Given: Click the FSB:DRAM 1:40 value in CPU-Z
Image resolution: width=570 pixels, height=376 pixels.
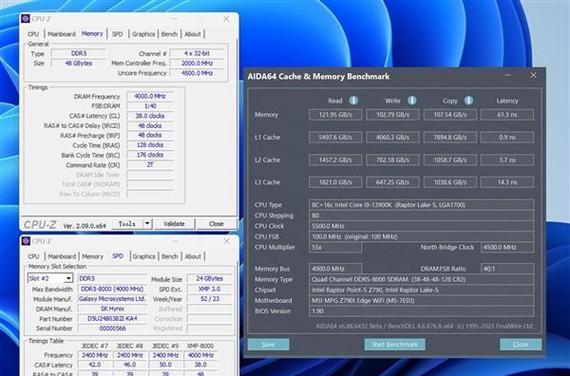Looking at the screenshot, I should pos(150,106).
